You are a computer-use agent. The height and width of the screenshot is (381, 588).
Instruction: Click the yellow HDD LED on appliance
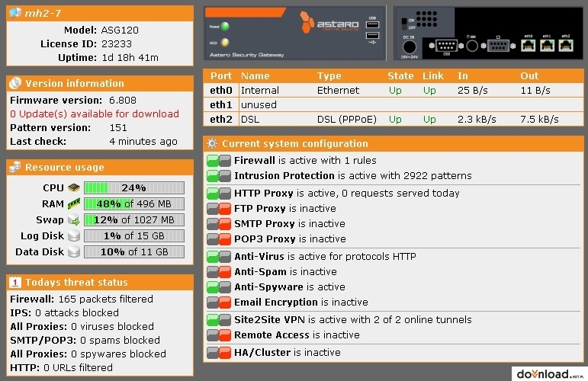coord(225,43)
